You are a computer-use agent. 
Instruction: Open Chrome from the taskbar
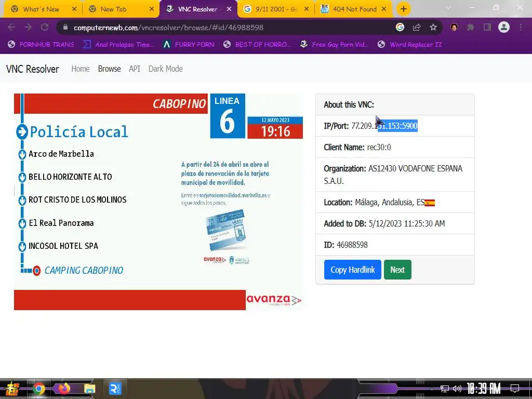tap(38, 389)
